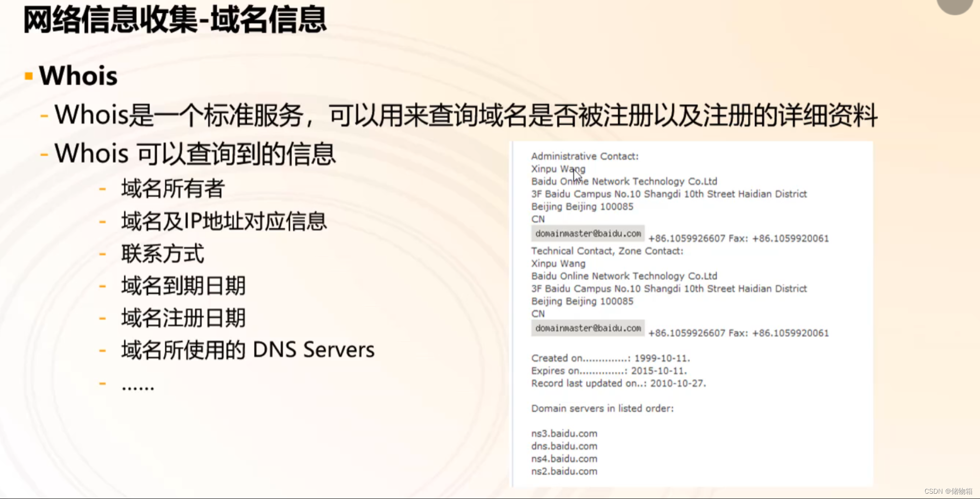Screen dimensions: 980x499
Task: Select the list item 域名所有者
Action: (173, 188)
